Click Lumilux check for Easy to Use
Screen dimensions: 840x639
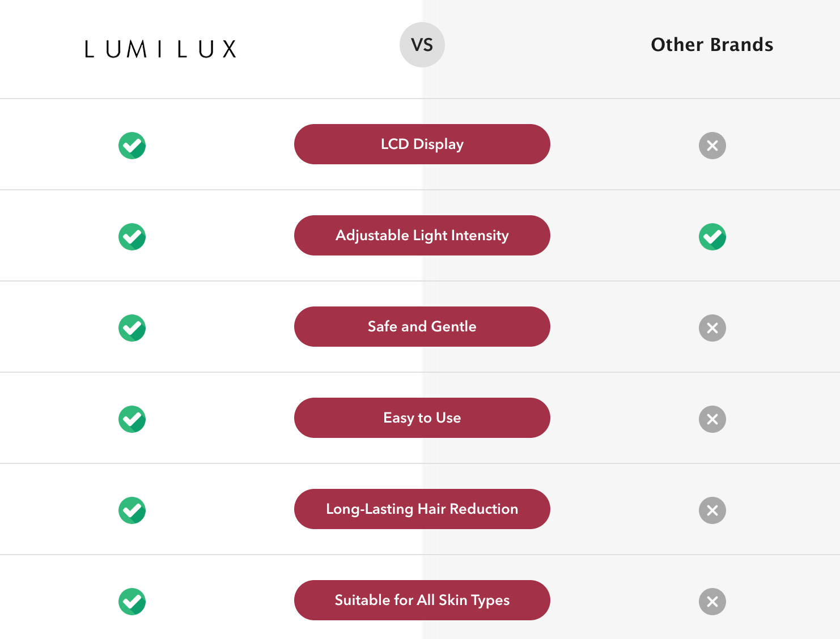click(132, 419)
